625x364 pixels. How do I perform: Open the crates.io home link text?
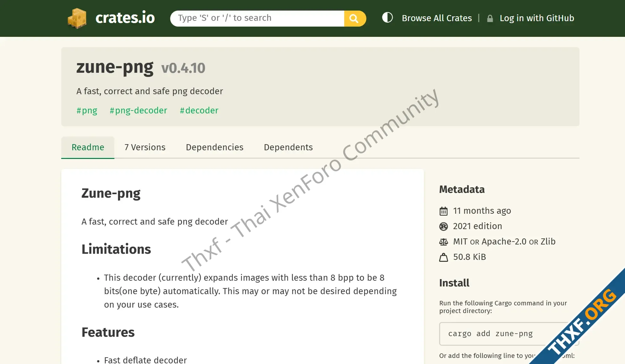[x=125, y=18]
